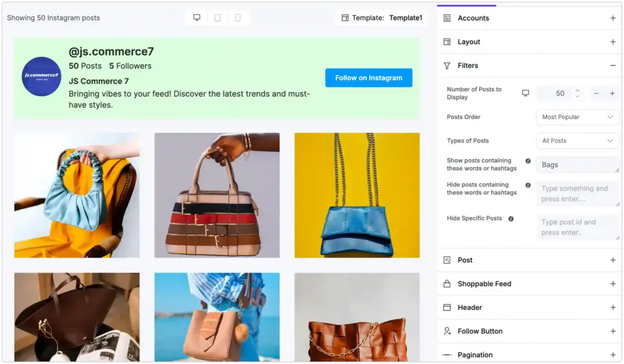This screenshot has width=624, height=364.
Task: Open the Posts Order dropdown
Action: 577,117
